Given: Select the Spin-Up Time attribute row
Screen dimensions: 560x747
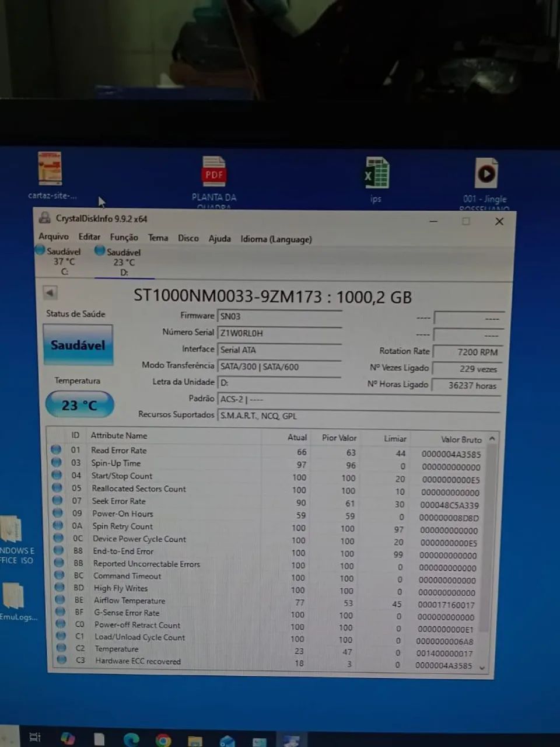Looking at the screenshot, I should (x=268, y=465).
